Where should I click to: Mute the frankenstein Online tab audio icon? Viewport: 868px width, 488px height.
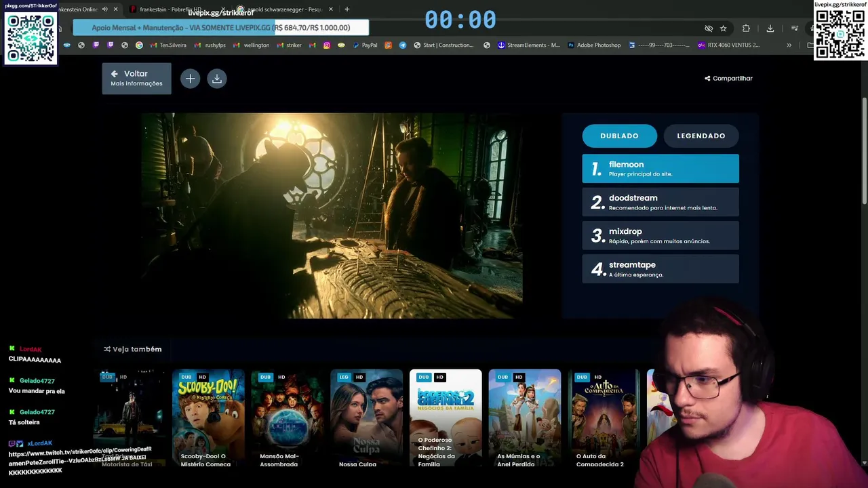(x=104, y=9)
